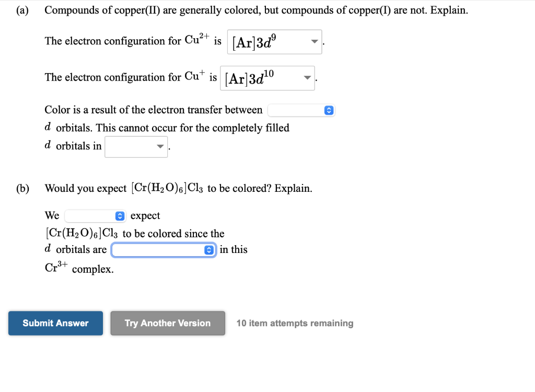Click the arrow icon on the empty 'd orbitals in' box
535x392 pixels.
(x=159, y=147)
